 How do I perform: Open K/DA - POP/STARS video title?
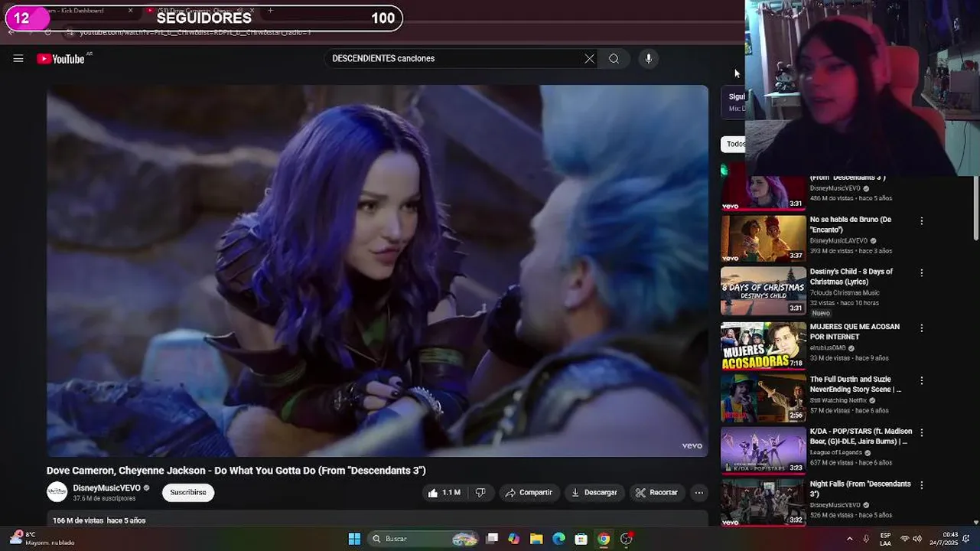coord(861,436)
